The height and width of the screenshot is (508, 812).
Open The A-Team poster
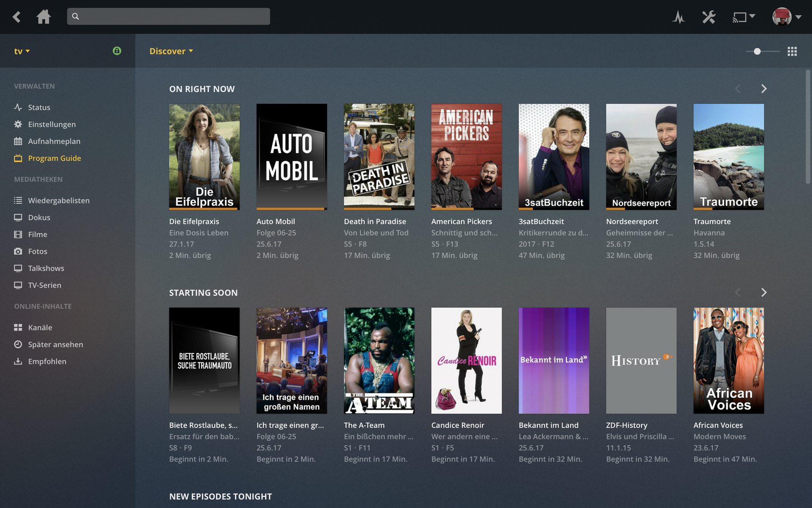(379, 360)
